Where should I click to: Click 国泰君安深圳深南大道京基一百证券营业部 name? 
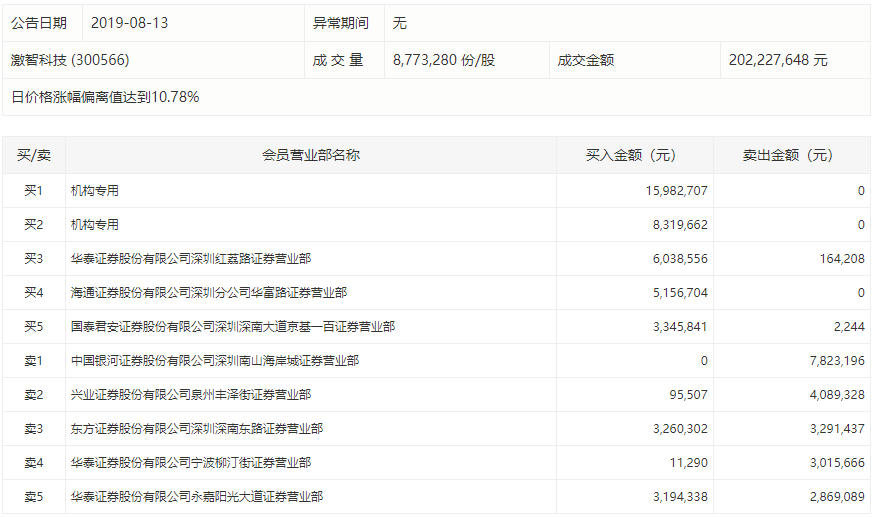(233, 326)
